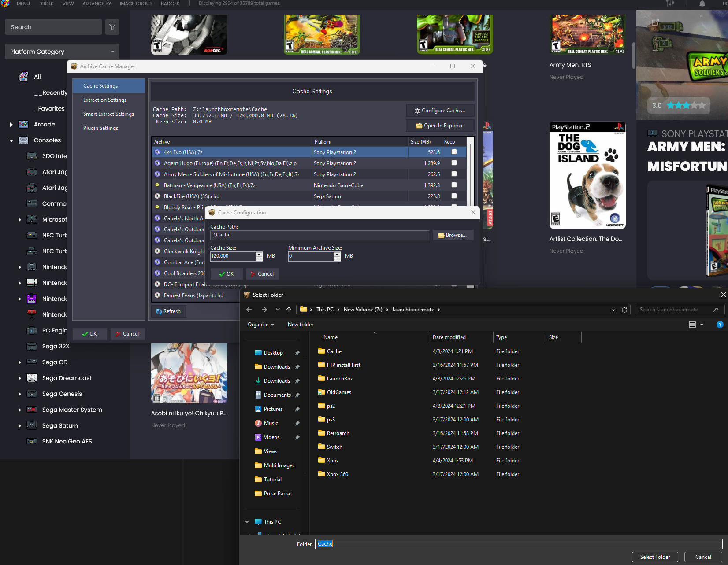Screen dimensions: 728x565
Task: Expand the Sega CD tree node
Action: 19,362
